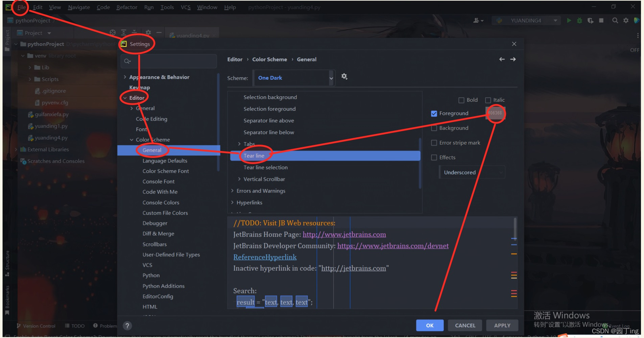Expand the Tabs color group

pos(239,144)
